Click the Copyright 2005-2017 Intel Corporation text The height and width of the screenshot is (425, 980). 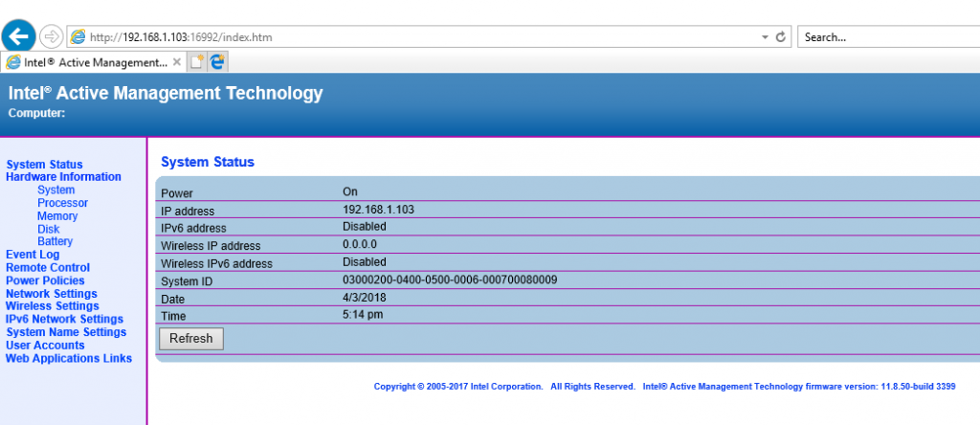(x=458, y=387)
